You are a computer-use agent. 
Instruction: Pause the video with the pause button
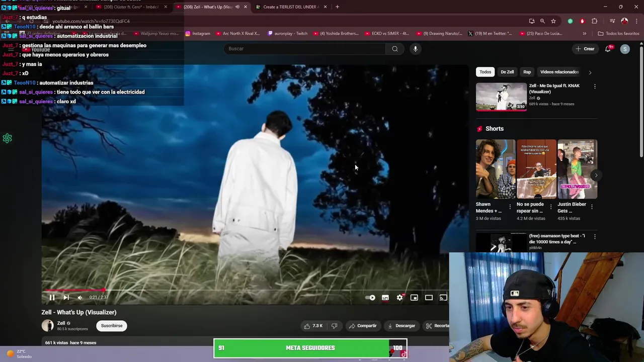pos(52,298)
